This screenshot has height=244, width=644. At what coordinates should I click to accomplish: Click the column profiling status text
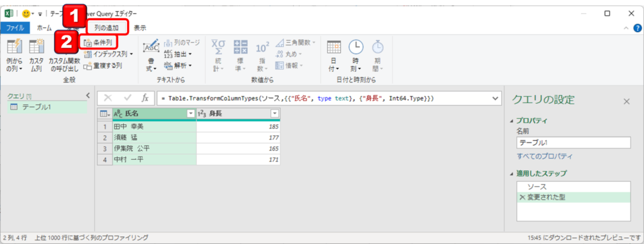tap(92, 238)
